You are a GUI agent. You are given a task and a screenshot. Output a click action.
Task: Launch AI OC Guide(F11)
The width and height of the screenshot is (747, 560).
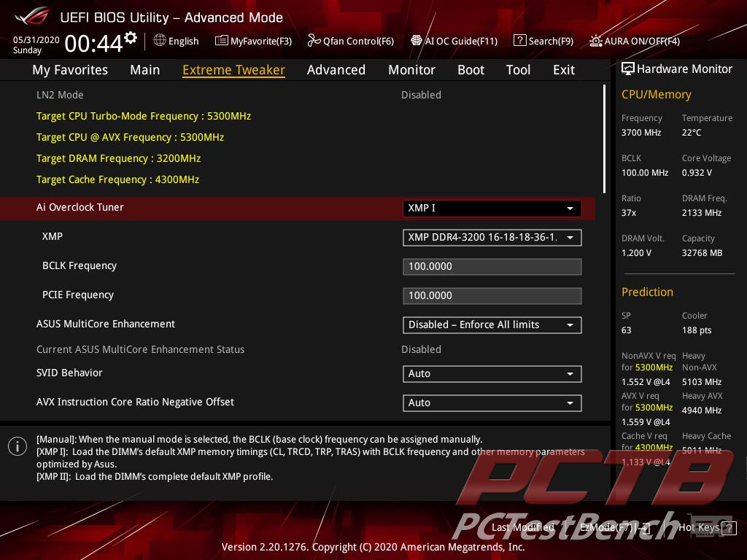454,41
